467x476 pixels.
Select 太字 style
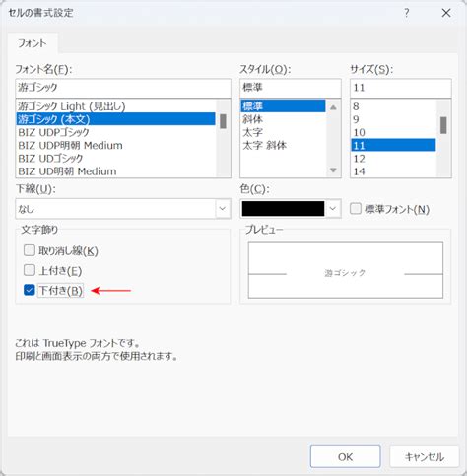[x=283, y=132]
